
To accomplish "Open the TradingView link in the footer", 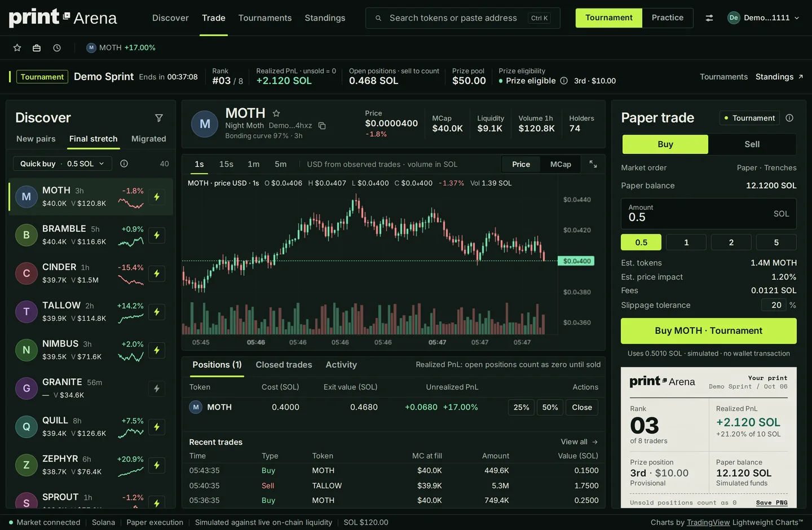I will 708,523.
